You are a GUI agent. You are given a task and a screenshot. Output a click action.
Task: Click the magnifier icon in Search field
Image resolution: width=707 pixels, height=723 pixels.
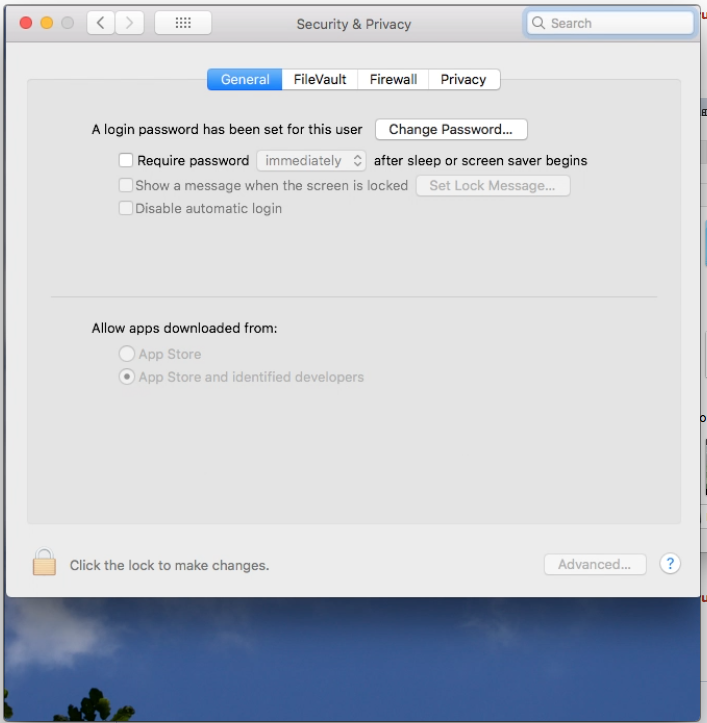tap(538, 23)
